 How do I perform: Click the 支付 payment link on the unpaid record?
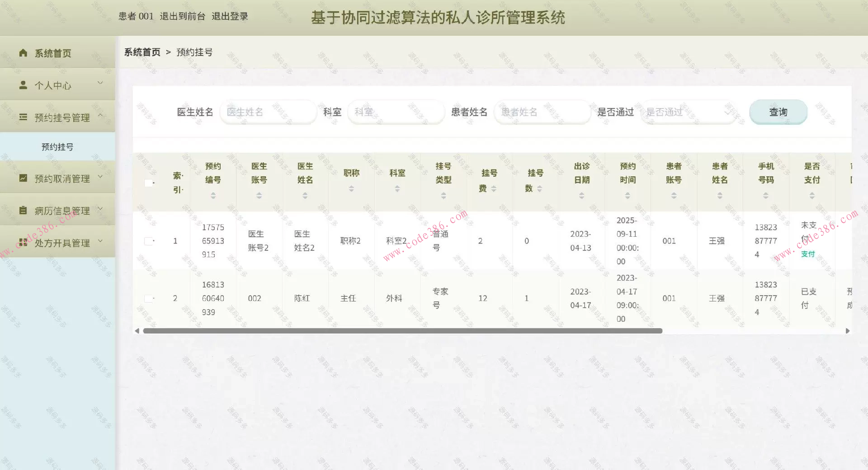(807, 254)
